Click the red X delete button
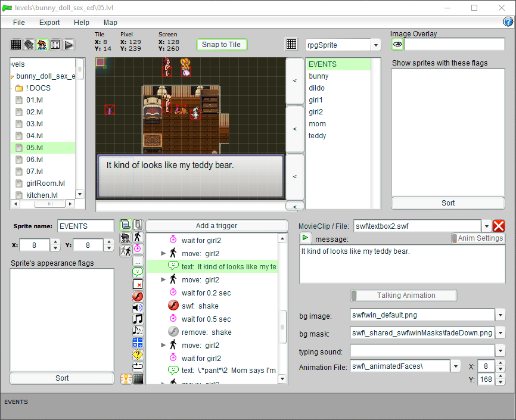Image resolution: width=516 pixels, height=420 pixels. [x=499, y=226]
